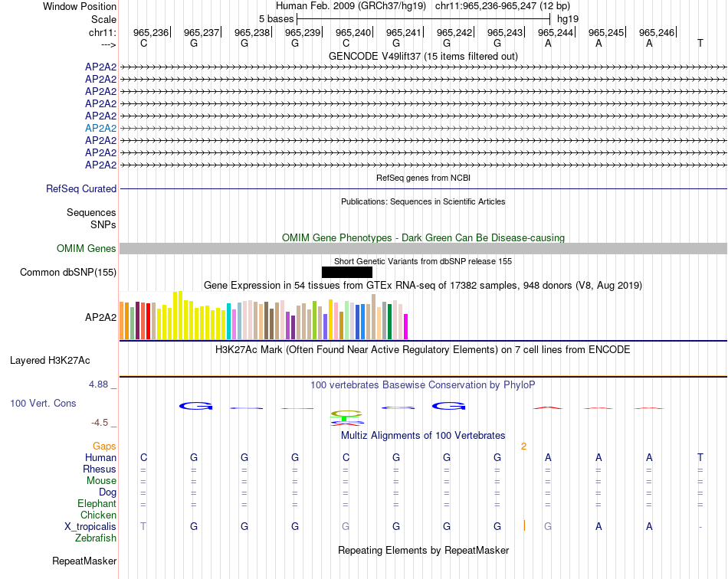Click the orange insertion mark in X_tropicalis row
728x579 pixels.
point(524,526)
